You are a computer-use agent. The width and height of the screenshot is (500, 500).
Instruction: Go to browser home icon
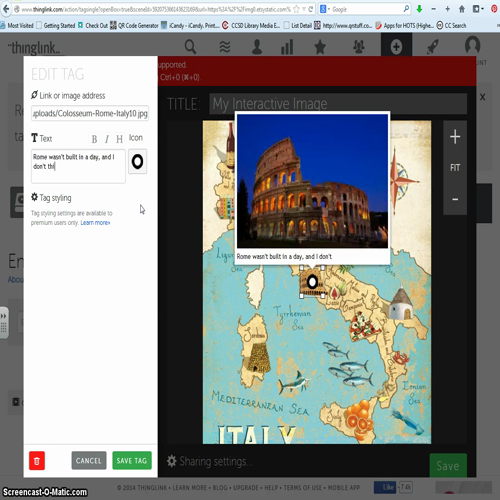pyautogui.click(x=462, y=9)
